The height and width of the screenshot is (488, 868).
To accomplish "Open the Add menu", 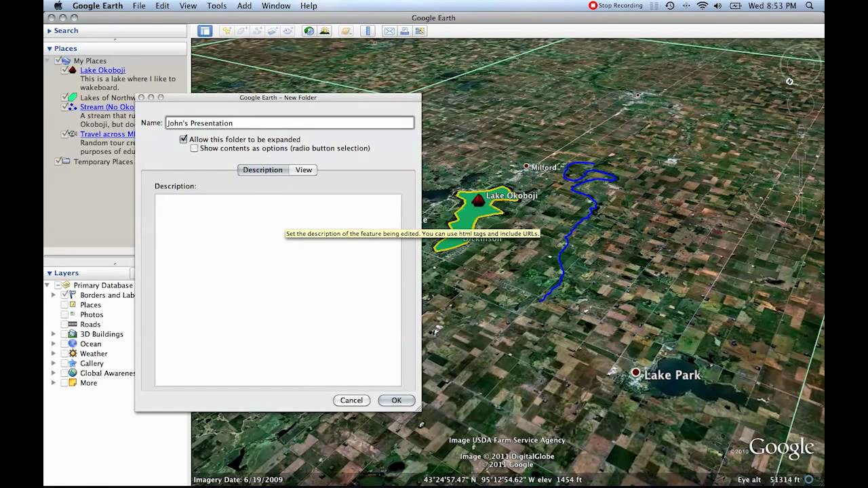I will 245,5.
